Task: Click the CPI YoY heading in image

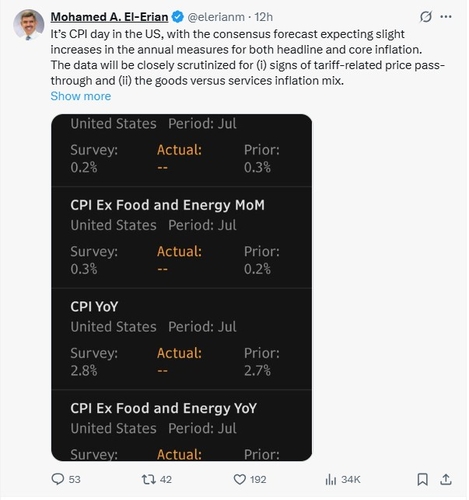Action: 94,307
